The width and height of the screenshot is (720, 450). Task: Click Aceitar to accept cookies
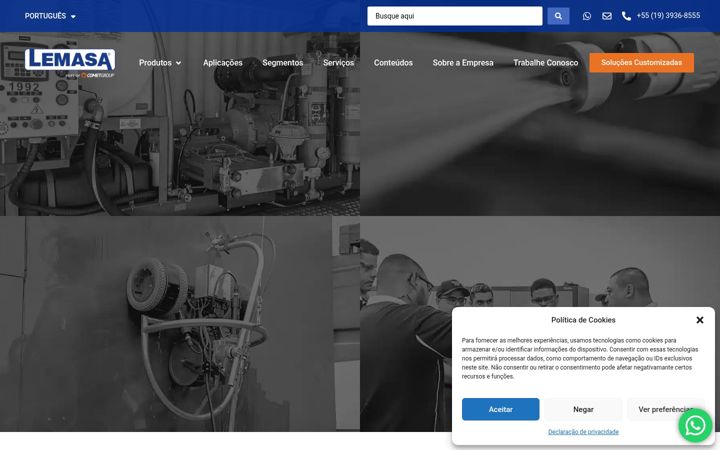pyautogui.click(x=501, y=409)
